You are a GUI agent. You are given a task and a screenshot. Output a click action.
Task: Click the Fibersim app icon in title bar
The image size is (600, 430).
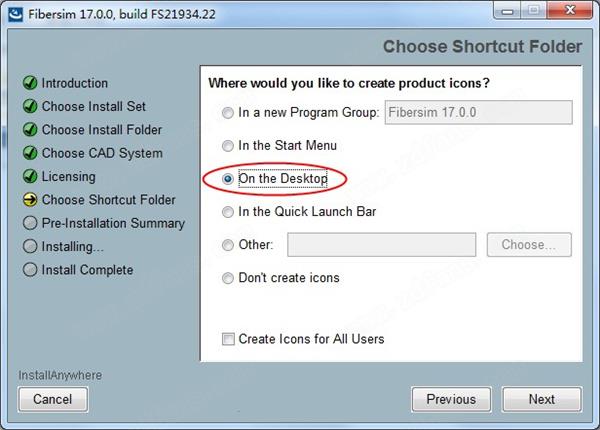(x=16, y=14)
